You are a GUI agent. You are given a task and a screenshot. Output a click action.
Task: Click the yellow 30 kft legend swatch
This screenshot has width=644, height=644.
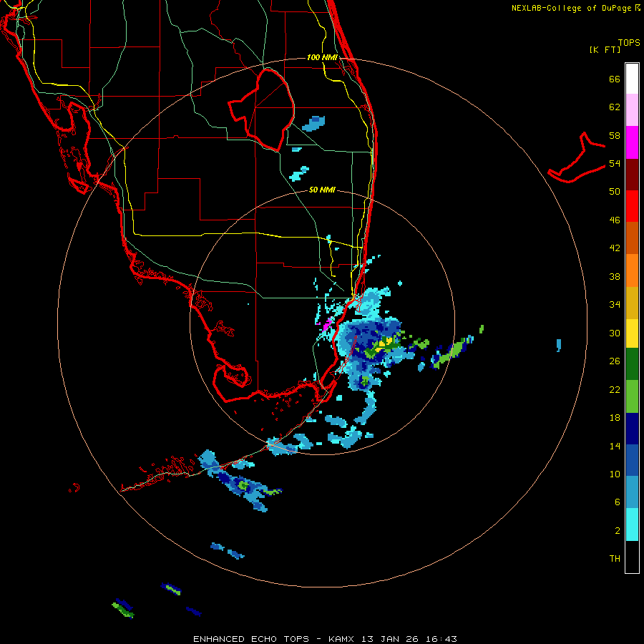[632, 333]
